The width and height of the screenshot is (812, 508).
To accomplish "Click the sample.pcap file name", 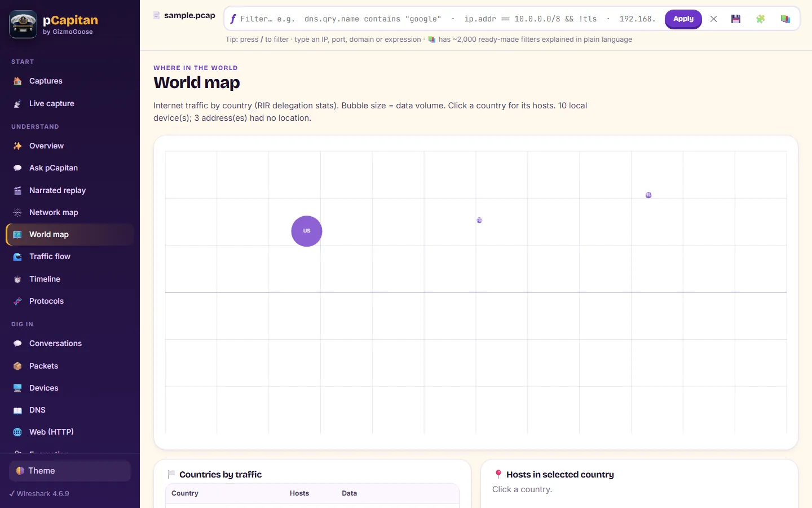I will coord(189,15).
